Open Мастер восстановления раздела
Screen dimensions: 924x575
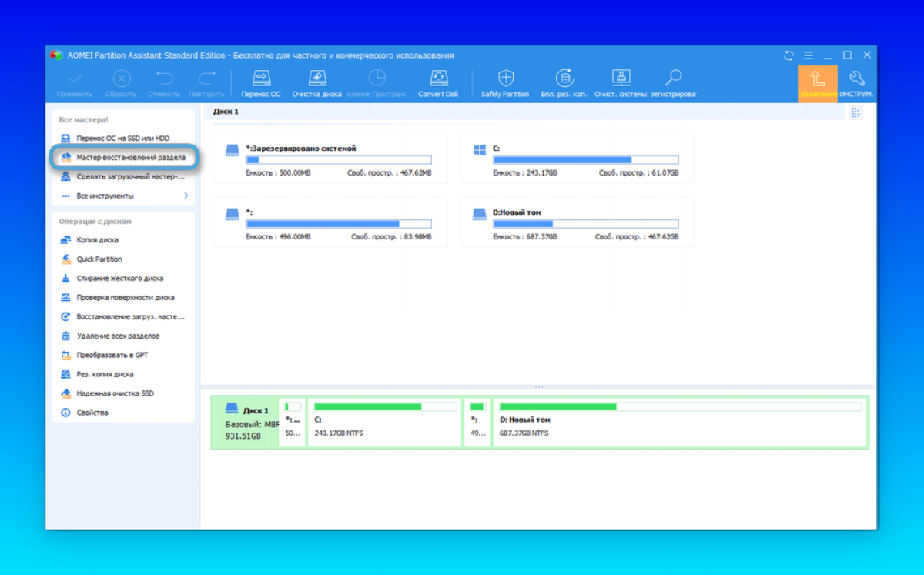[123, 157]
